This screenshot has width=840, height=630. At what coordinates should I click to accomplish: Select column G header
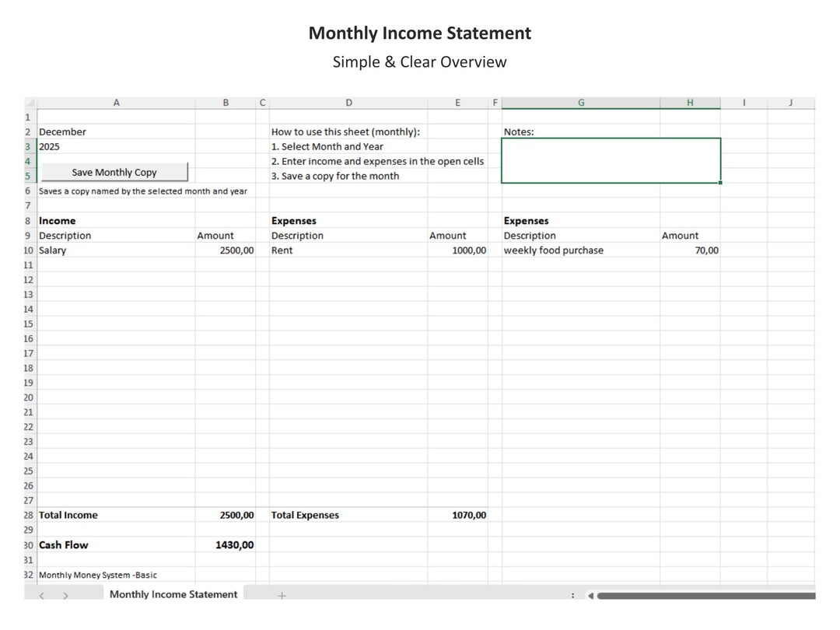tap(581, 103)
